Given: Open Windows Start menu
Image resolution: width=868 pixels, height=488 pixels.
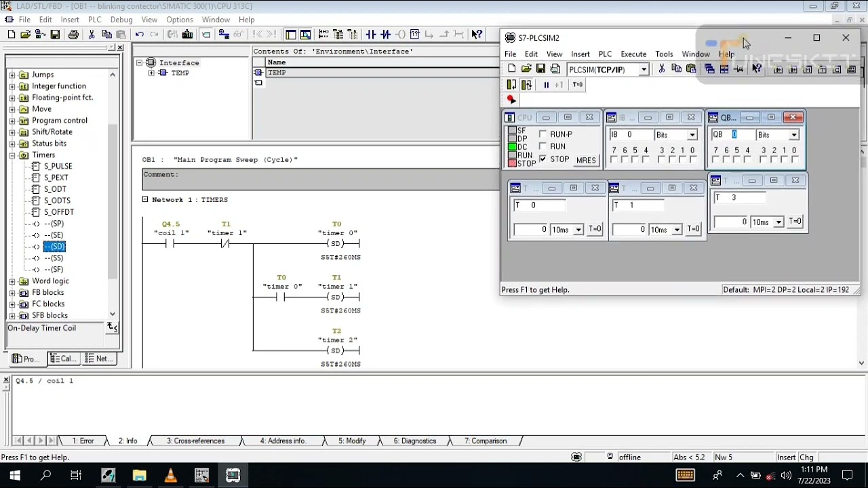Looking at the screenshot, I should point(14,476).
